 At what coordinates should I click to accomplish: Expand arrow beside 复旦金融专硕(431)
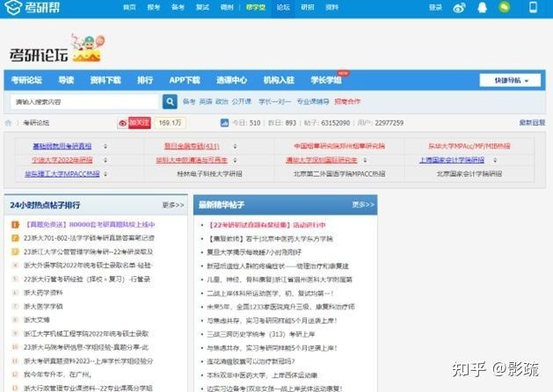(235, 146)
